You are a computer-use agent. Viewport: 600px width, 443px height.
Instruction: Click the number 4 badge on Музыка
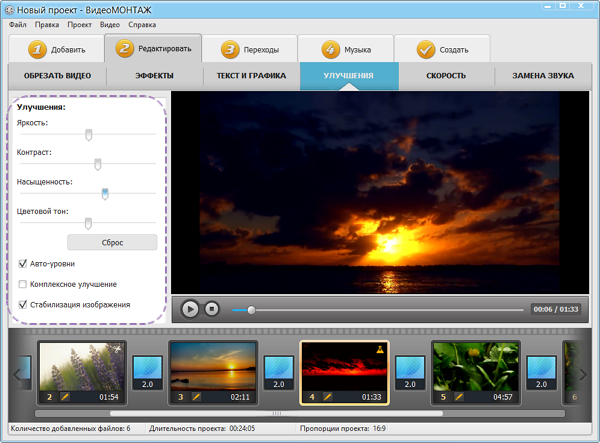click(331, 50)
